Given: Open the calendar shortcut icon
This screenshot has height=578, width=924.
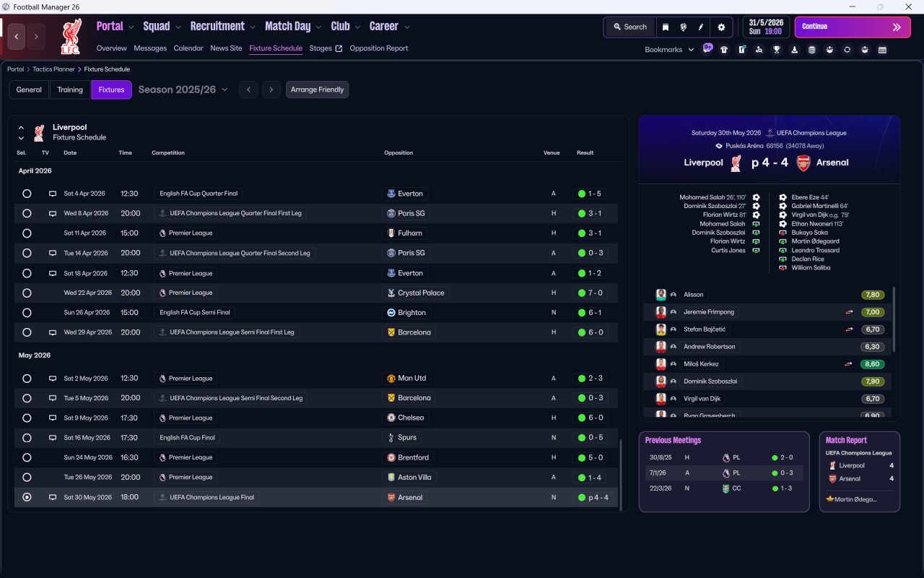Looking at the screenshot, I should click(x=882, y=50).
